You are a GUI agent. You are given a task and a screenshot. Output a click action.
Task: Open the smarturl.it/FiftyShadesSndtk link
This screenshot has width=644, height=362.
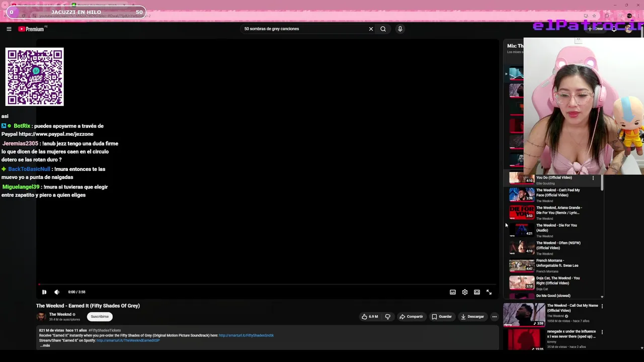pyautogui.click(x=246, y=335)
